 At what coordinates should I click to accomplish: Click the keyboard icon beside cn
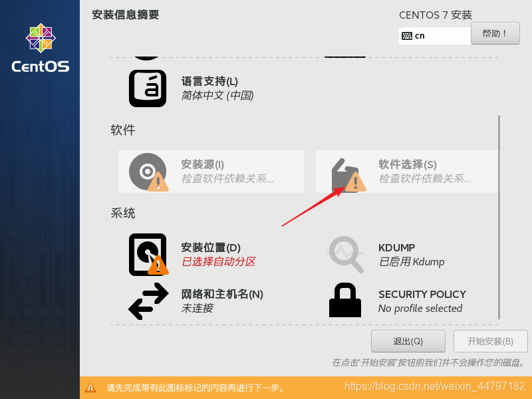407,36
